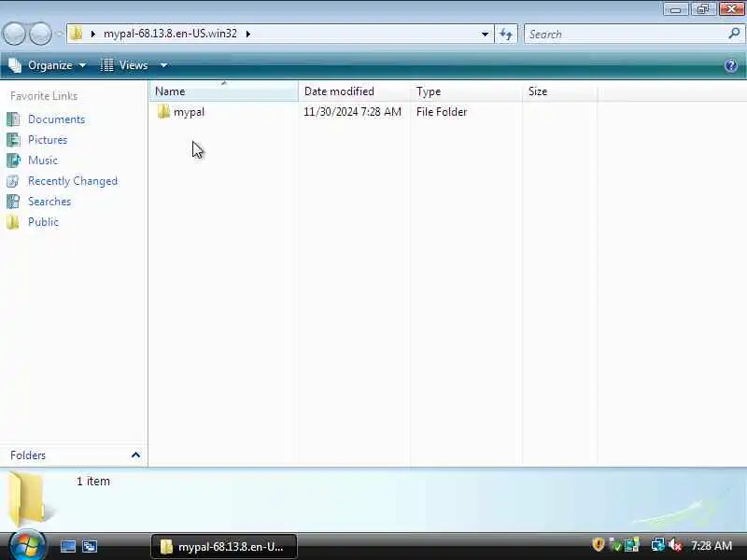747x560 pixels.
Task: Click the muted volume tray icon
Action: [x=675, y=545]
